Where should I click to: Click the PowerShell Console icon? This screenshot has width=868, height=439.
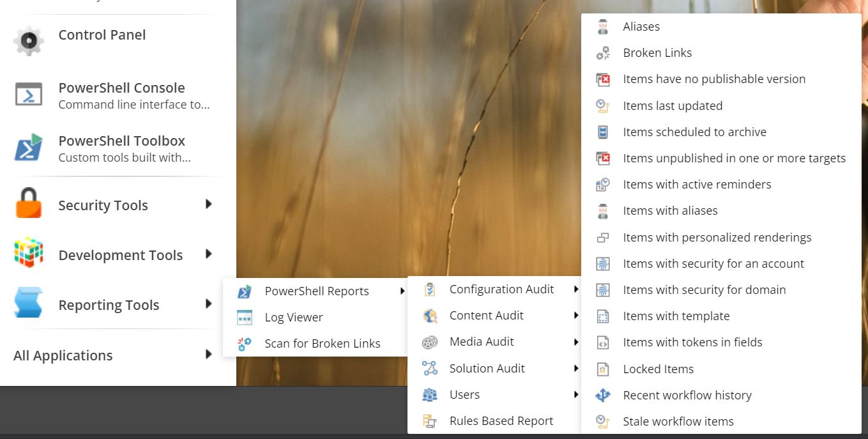tap(29, 95)
